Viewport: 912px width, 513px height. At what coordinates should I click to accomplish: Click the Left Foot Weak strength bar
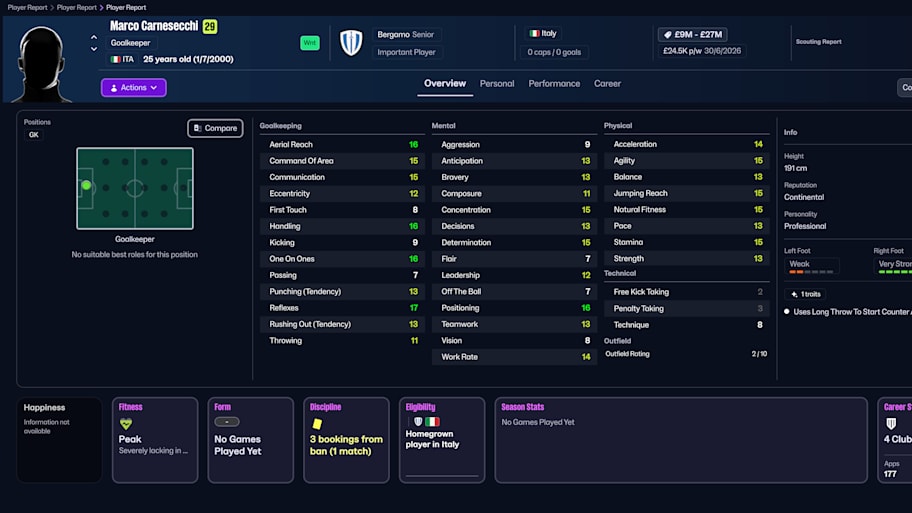pos(811,272)
